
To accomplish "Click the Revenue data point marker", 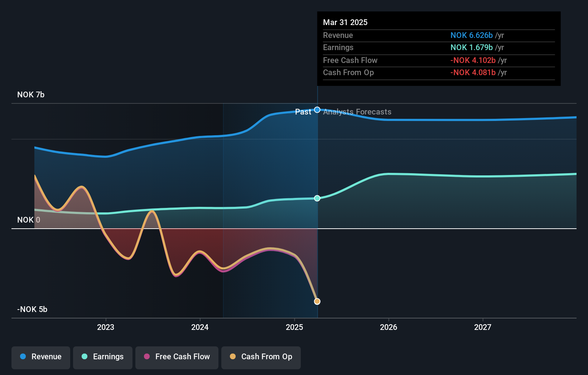I will point(317,110).
